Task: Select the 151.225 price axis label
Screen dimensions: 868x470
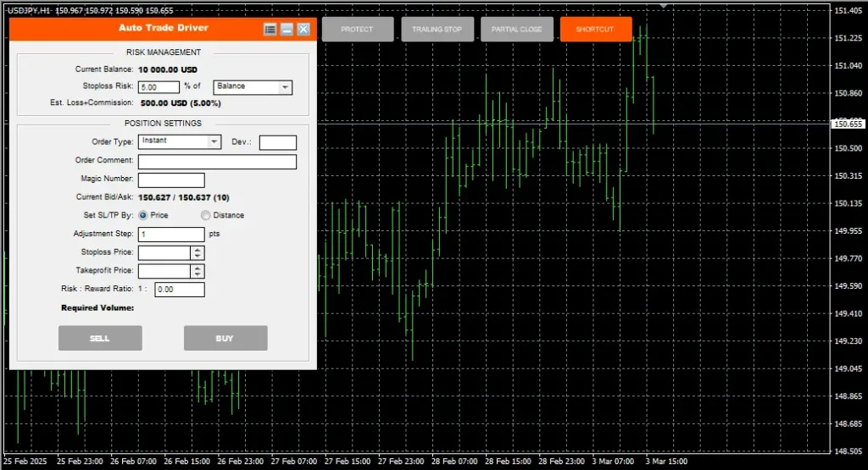Action: (848, 38)
